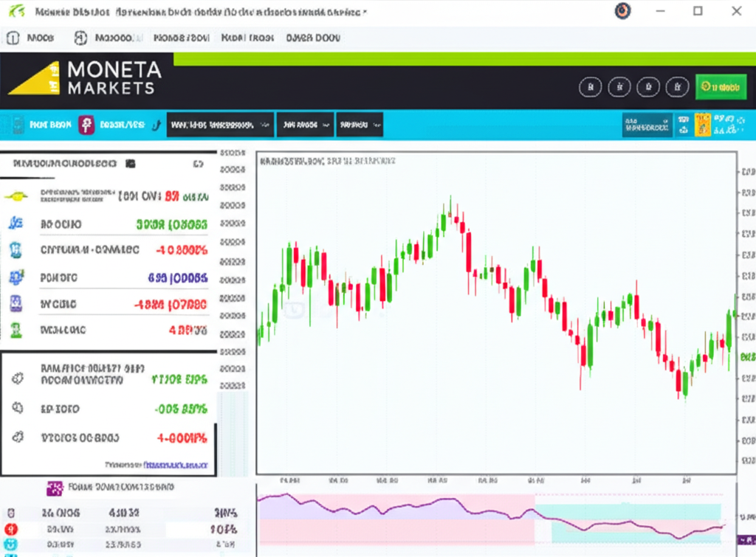Click the magenta square icon in the cyan toolbar

tap(87, 125)
